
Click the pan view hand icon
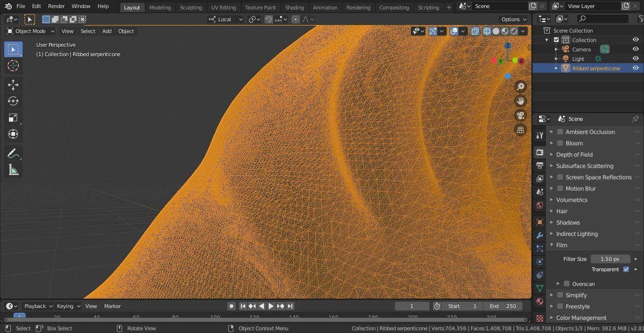pyautogui.click(x=520, y=101)
